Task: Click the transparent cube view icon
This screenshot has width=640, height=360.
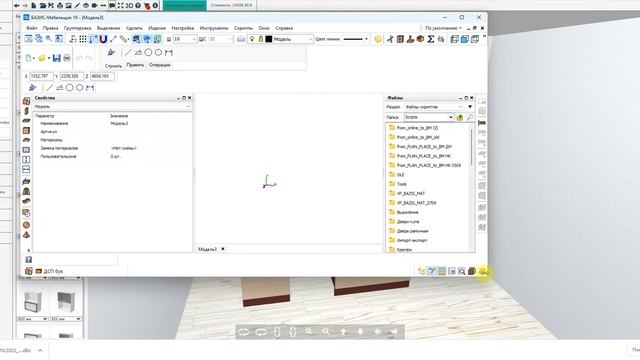Action: [475, 39]
